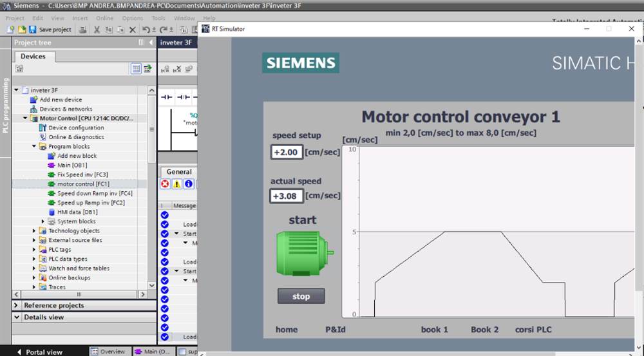Open the corsi PLC screen link
This screenshot has height=356, width=644.
[x=533, y=330]
